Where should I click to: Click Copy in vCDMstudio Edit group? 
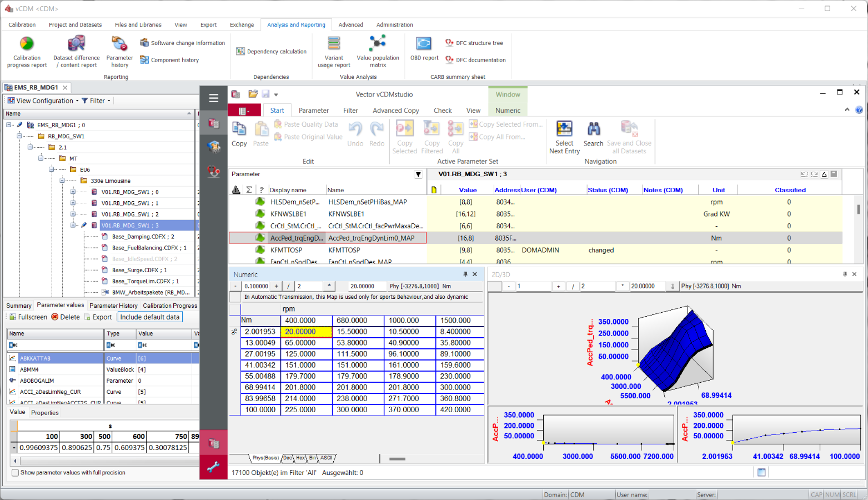[239, 134]
